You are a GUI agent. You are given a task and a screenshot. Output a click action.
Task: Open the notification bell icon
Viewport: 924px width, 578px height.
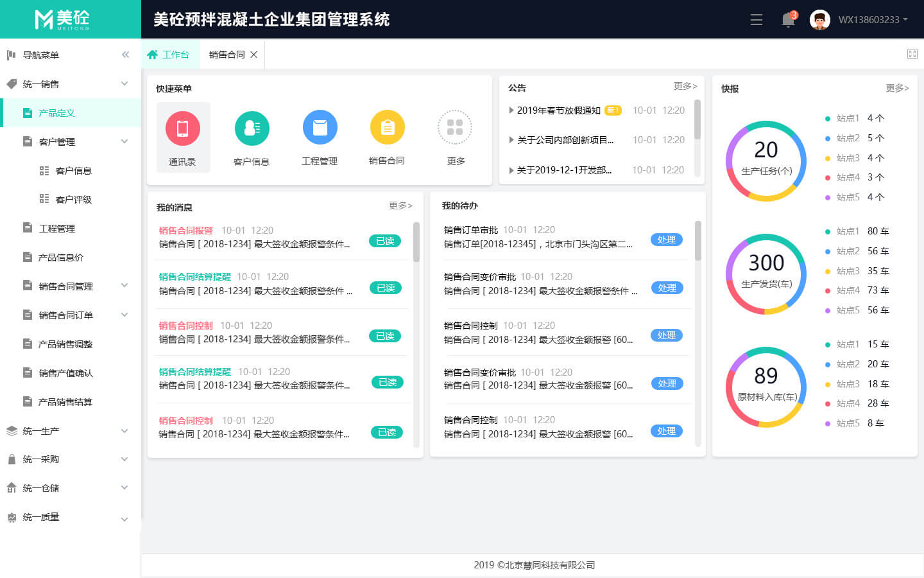(788, 20)
